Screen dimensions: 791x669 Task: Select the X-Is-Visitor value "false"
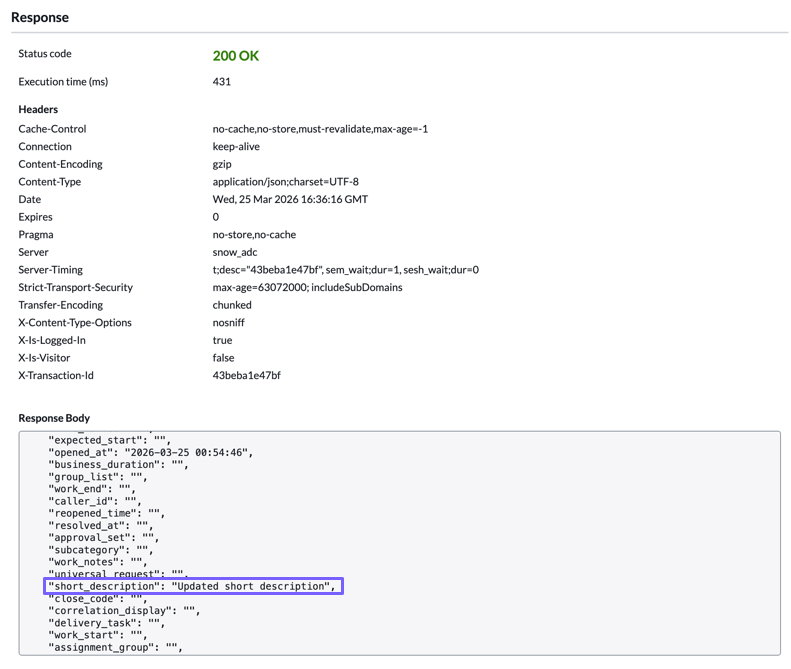point(223,358)
